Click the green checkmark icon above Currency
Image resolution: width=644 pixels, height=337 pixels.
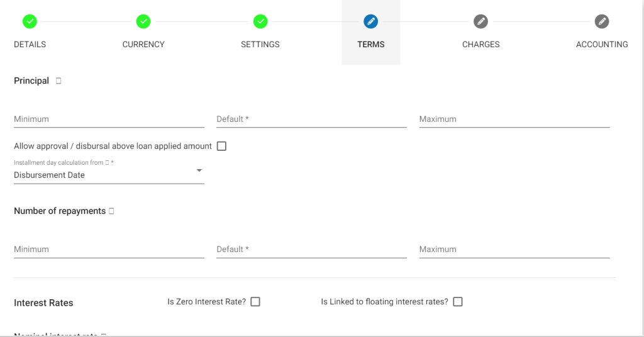[143, 21]
